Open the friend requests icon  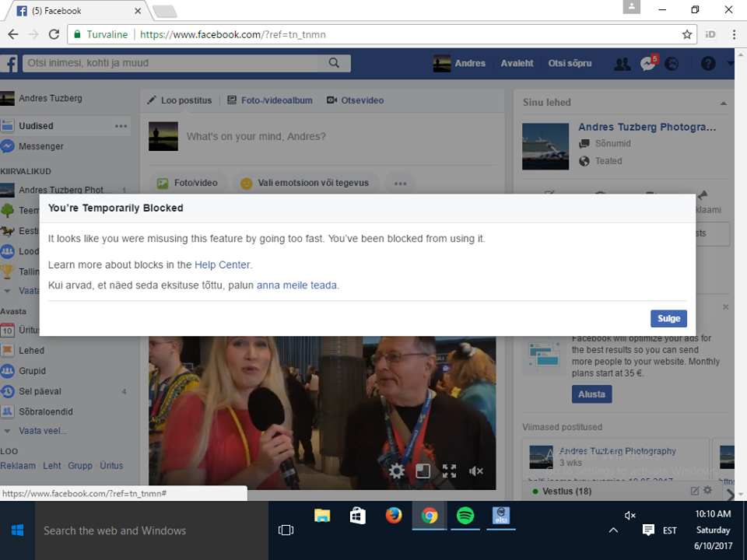622,64
